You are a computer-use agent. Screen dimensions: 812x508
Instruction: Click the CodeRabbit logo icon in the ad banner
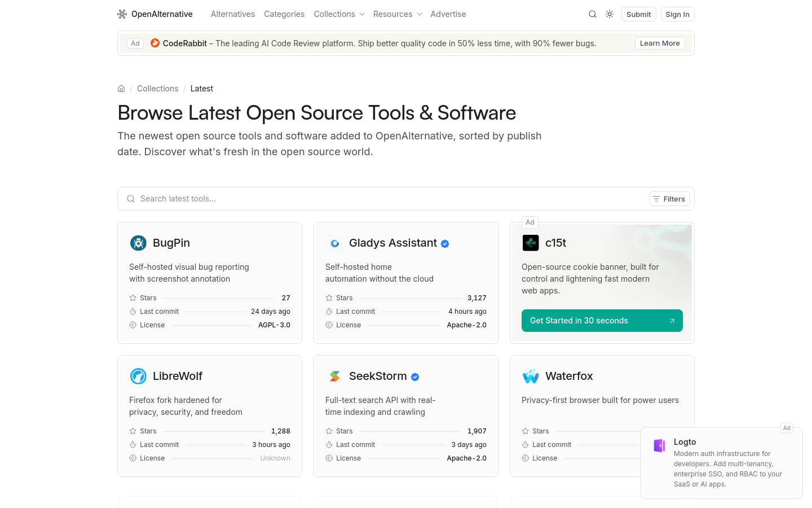(x=155, y=43)
